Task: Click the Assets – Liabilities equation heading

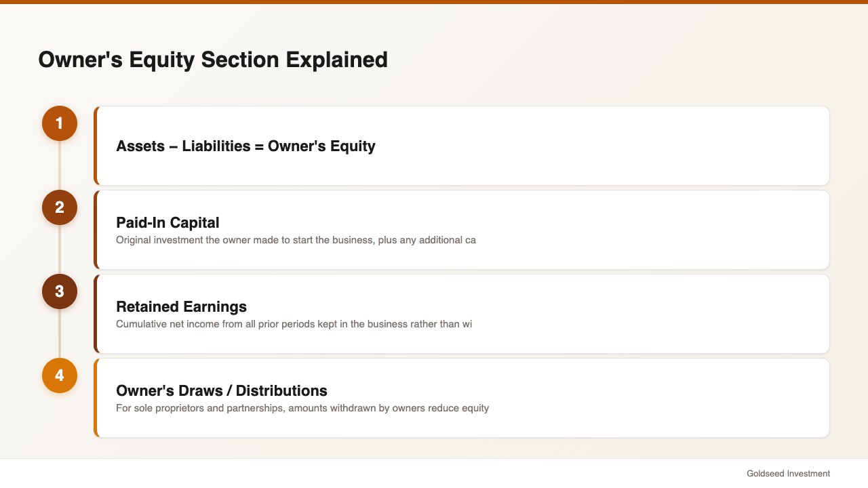Action: 245,146
